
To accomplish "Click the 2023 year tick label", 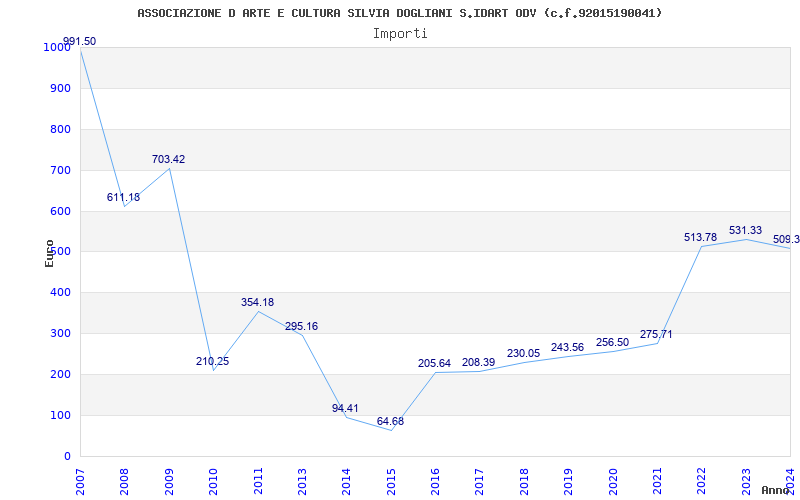I will click(x=746, y=481).
